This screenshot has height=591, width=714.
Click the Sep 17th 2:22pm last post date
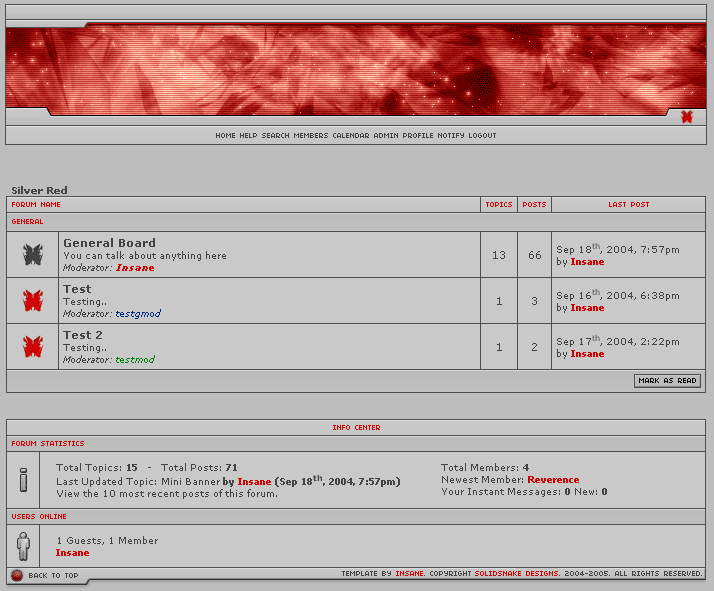click(618, 341)
